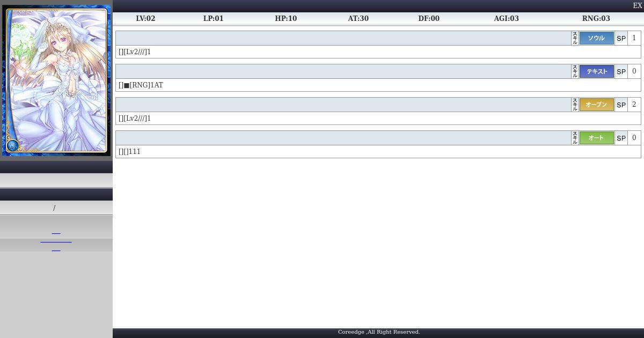Screen dimensions: 644x338
Task: Click the SP label in the テキスト row
Action: [621, 71]
